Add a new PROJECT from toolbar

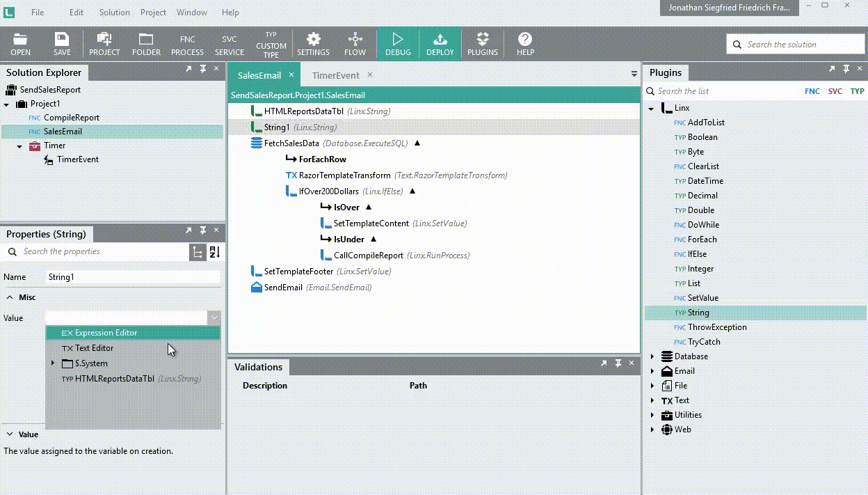click(x=104, y=44)
